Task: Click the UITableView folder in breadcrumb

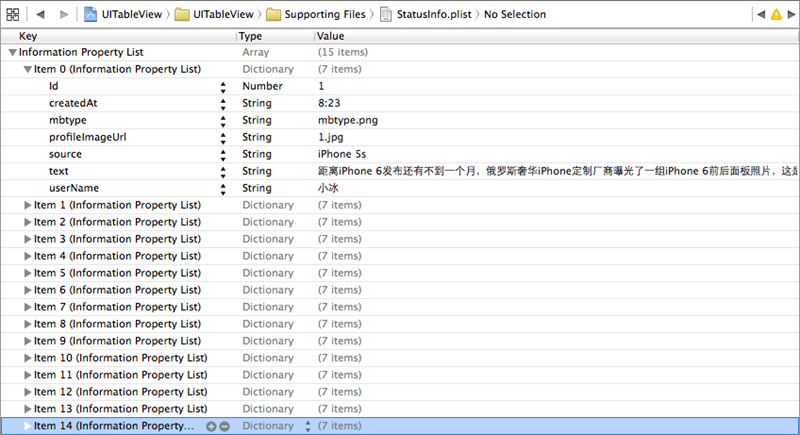Action: coord(214,14)
